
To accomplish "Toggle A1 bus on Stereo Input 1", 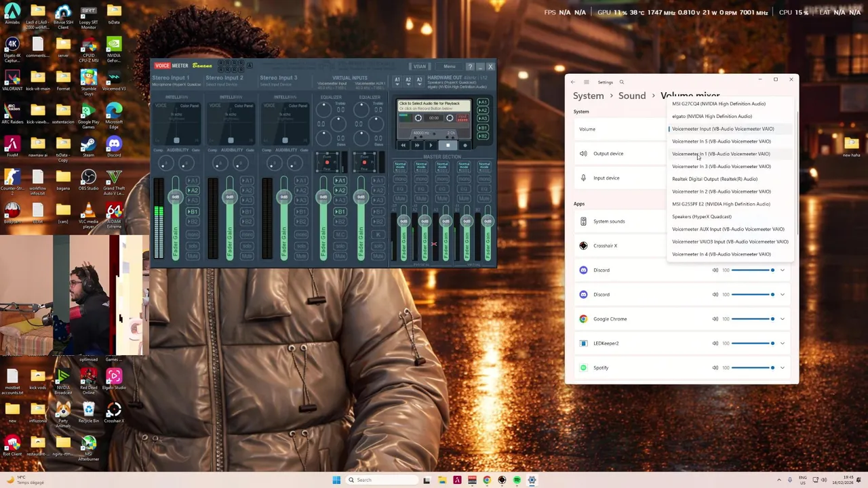I will [193, 181].
